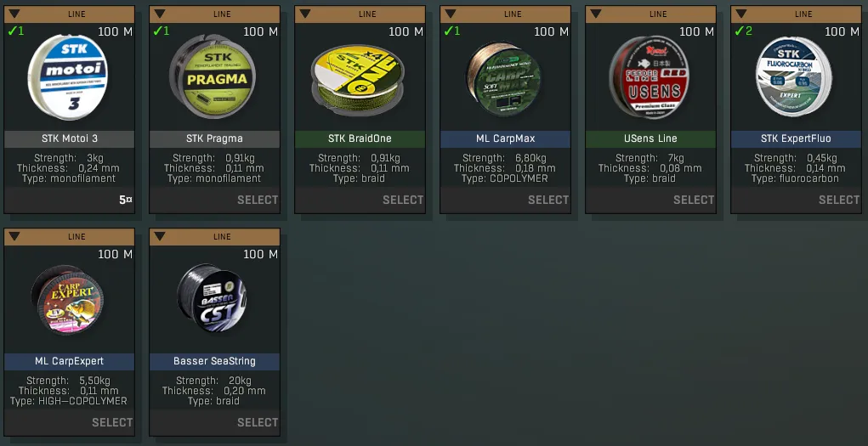
Task: Click the Basser SeaString spool image
Action: click(x=213, y=299)
